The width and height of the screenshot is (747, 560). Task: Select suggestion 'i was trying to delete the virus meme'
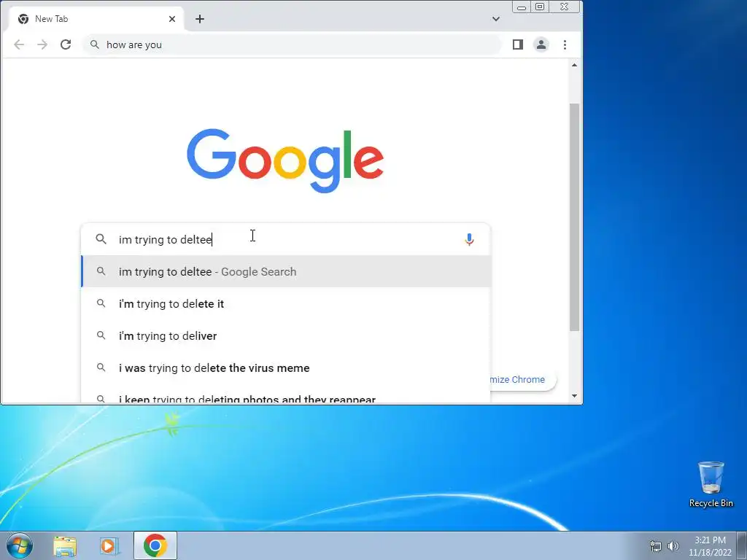286,367
